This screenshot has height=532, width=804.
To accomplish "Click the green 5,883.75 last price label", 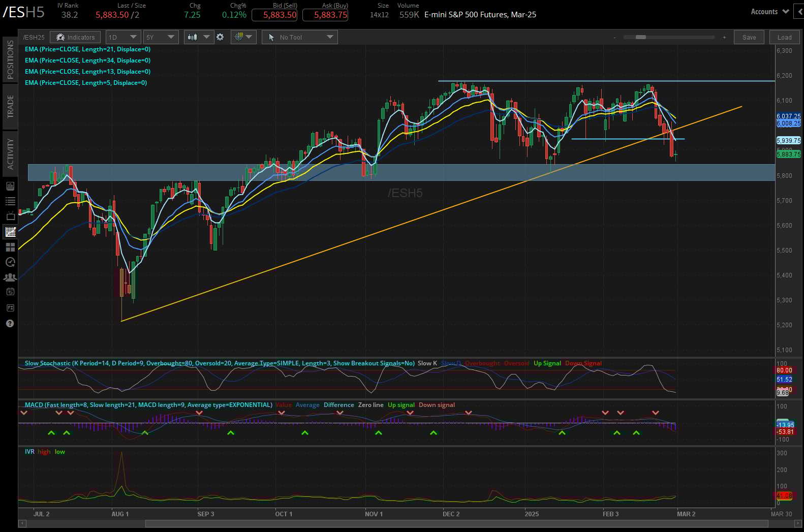I will (x=788, y=154).
